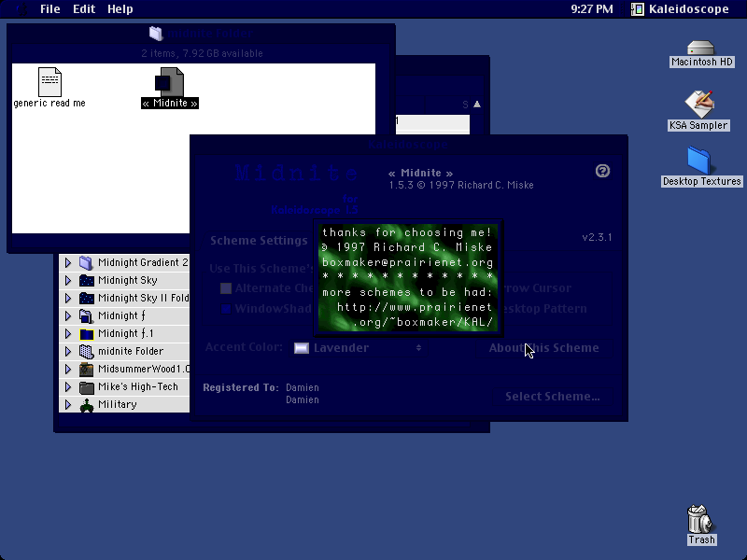Open the Edit menu
The width and height of the screenshot is (747, 560).
click(84, 9)
